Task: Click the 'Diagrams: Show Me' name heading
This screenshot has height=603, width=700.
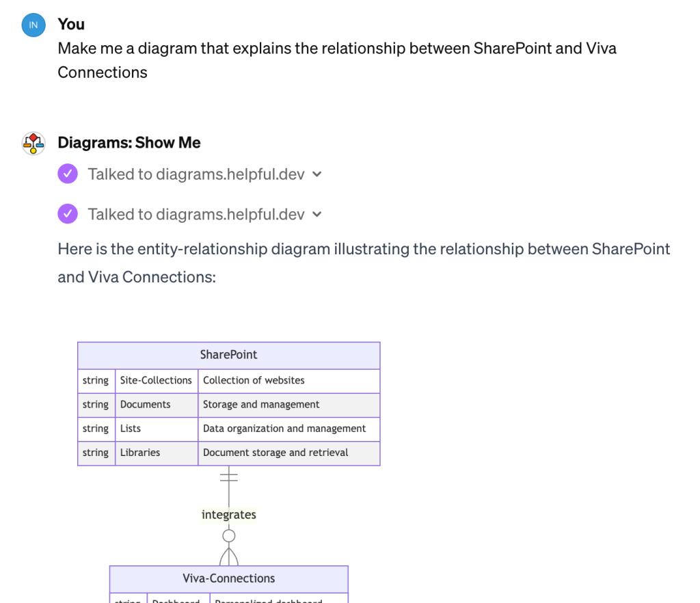Action: pos(129,142)
